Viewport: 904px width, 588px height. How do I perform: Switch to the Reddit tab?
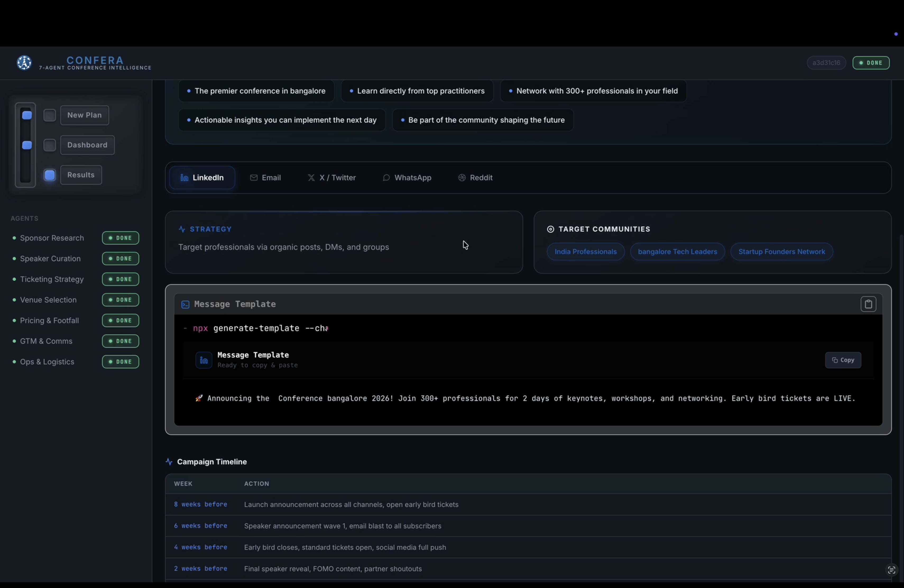(475, 178)
